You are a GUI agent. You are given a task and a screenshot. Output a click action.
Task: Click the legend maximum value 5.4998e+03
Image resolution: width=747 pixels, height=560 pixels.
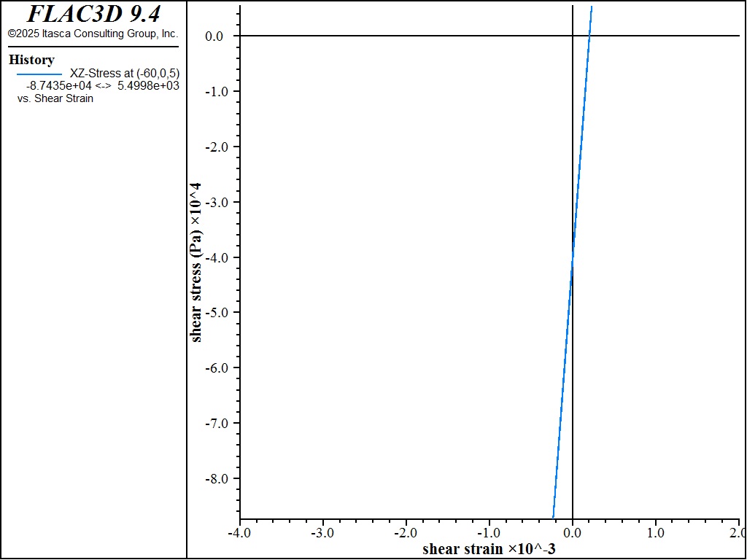coord(148,85)
